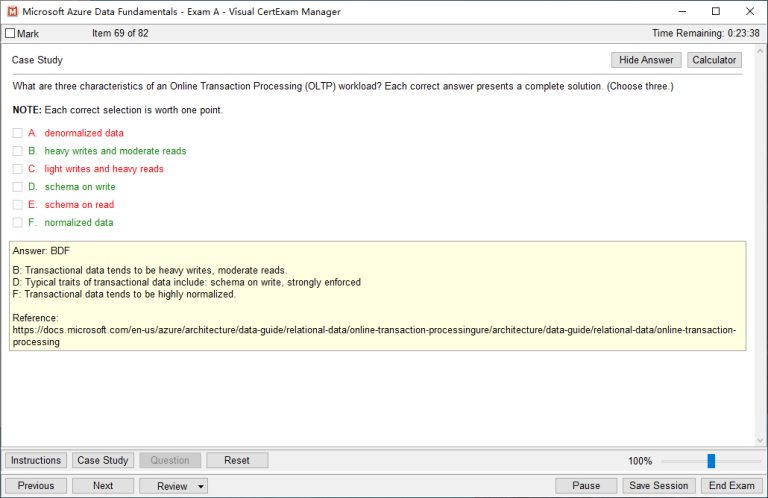This screenshot has height=498, width=768.
Task: Reset the selected answers
Action: click(237, 460)
